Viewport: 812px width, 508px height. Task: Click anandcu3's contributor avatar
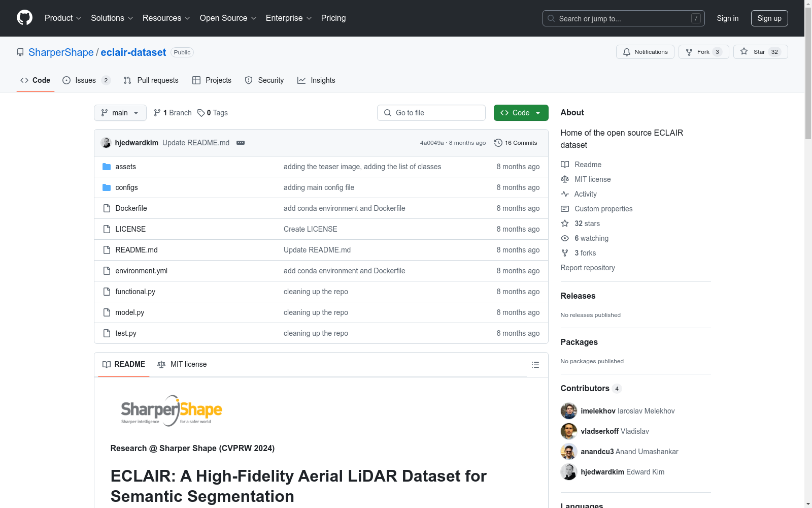(x=569, y=452)
